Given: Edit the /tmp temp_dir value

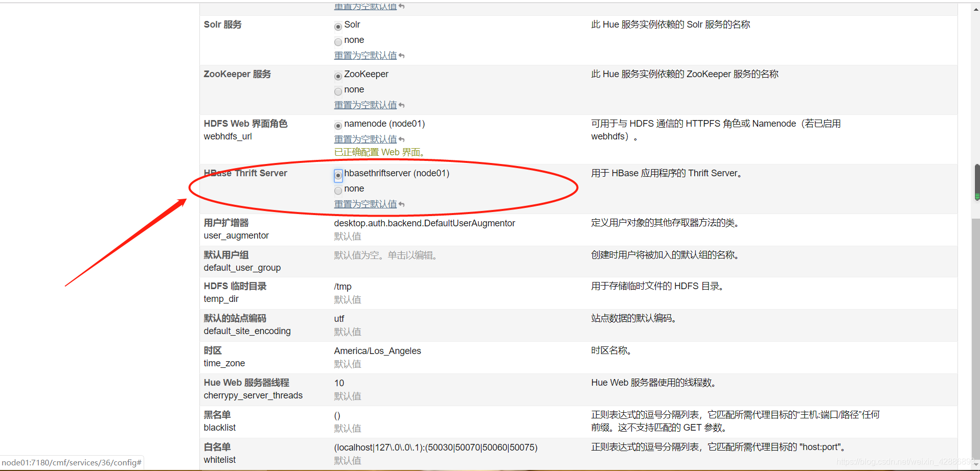Looking at the screenshot, I should [x=343, y=287].
